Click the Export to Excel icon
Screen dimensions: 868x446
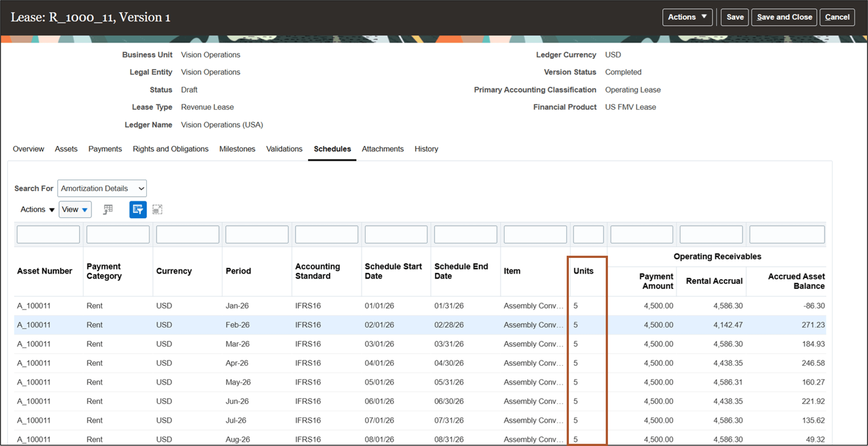coord(108,209)
